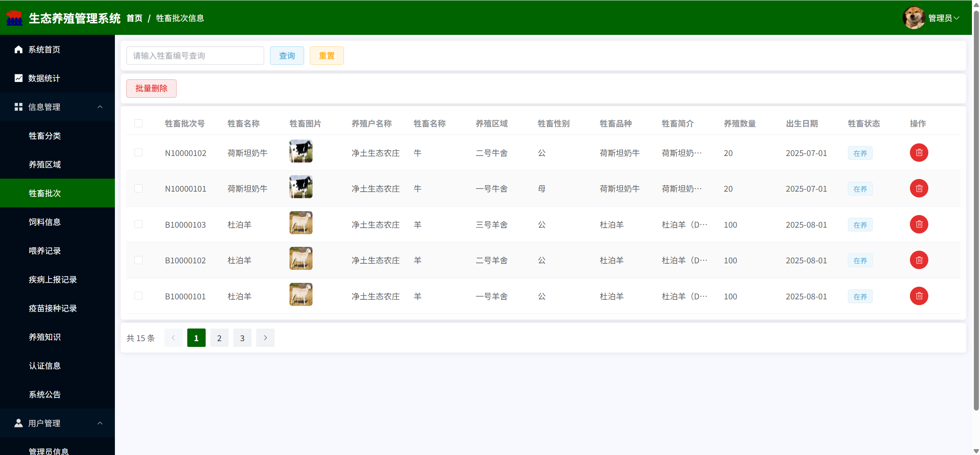Screen dimensions: 980x455
Task: Click trash icon for batch B10000101
Action: tap(918, 296)
